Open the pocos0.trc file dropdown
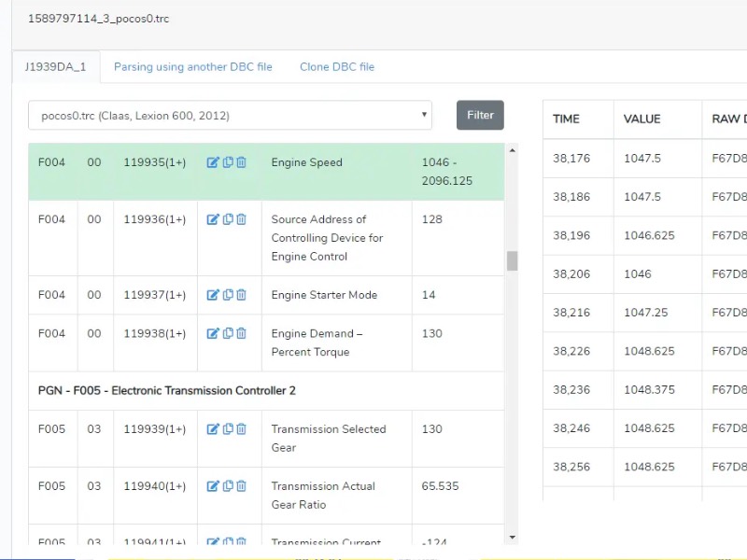747x560 pixels. coord(230,116)
